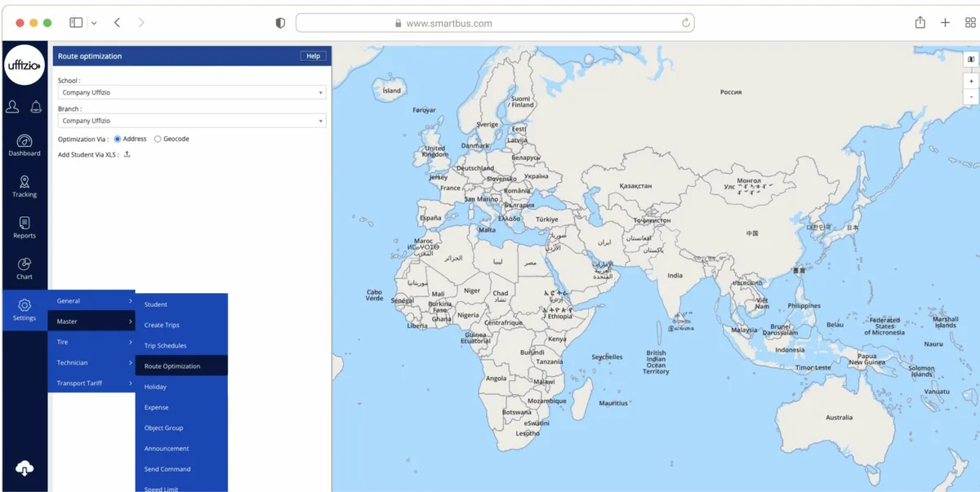
Task: Go to Dashboard in sidebar
Action: [24, 146]
